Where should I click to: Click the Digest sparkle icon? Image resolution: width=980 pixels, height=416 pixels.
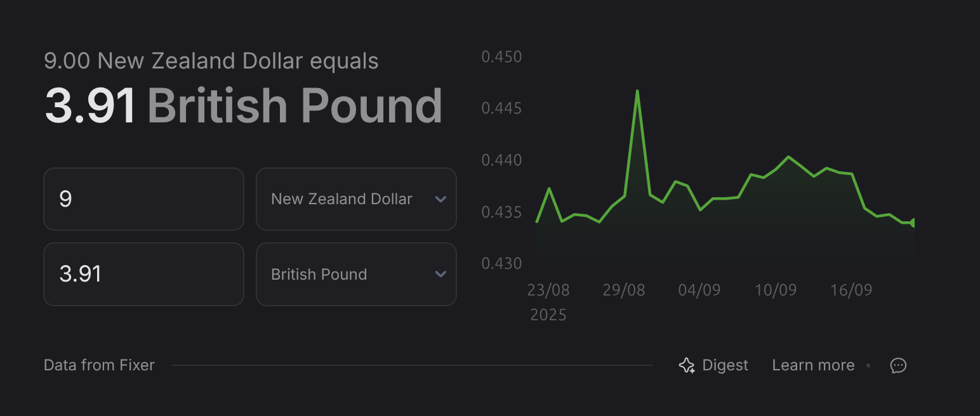(687, 365)
